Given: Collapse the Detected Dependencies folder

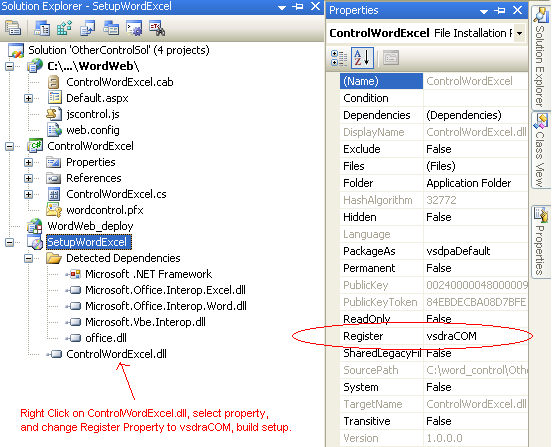Looking at the screenshot, I should (x=29, y=258).
